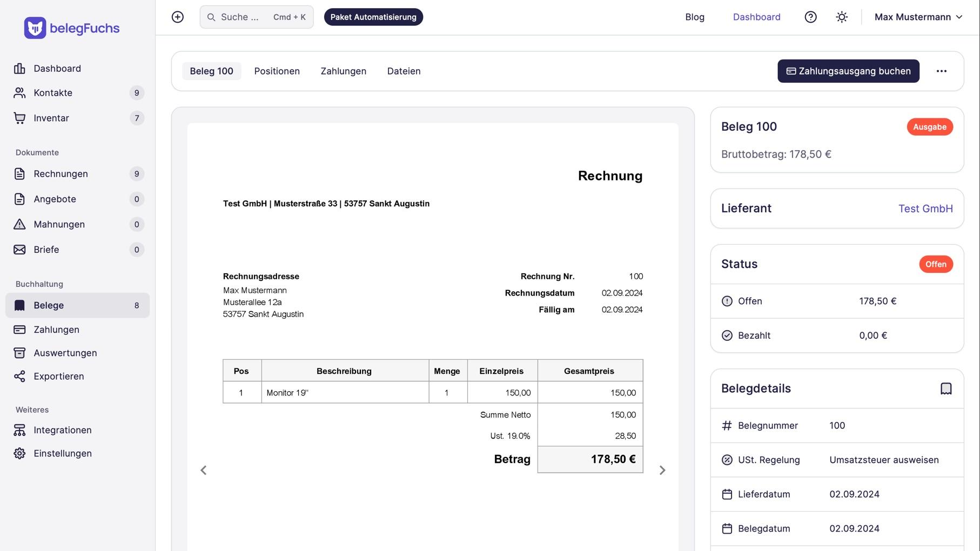Open the top Dashboard link
Image resolution: width=980 pixels, height=551 pixels.
(756, 17)
